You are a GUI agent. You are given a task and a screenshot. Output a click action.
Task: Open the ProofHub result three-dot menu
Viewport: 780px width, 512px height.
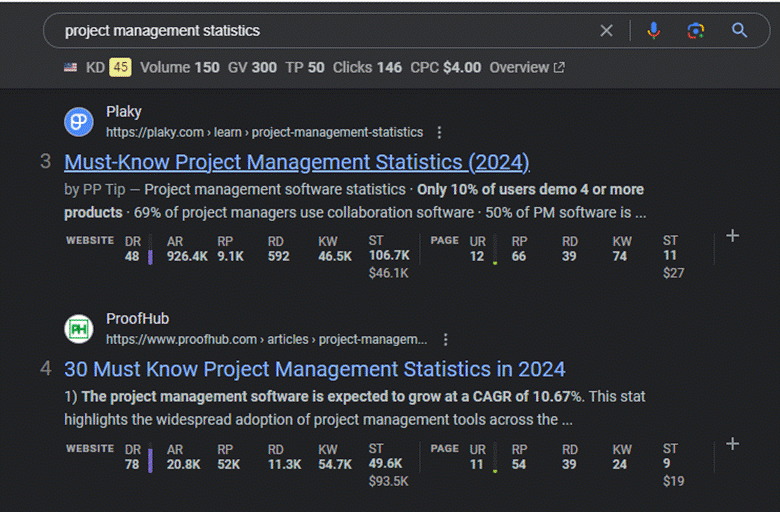pos(445,339)
